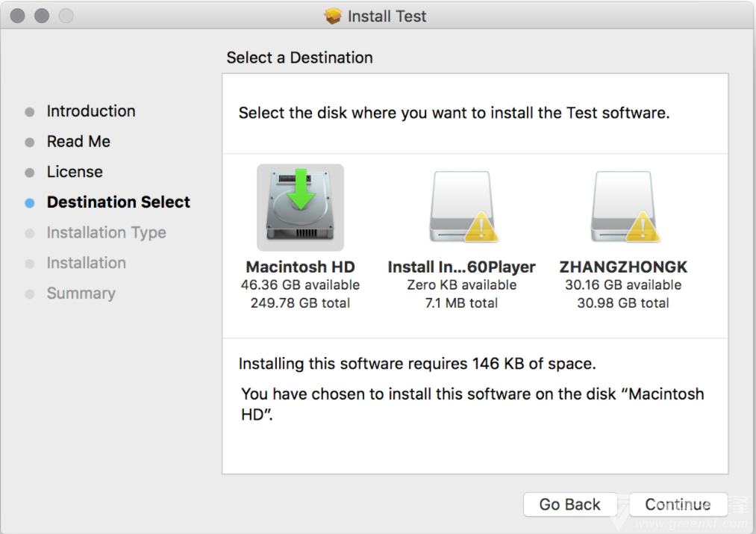Close the Install Test window
The height and width of the screenshot is (534, 756).
tap(17, 16)
